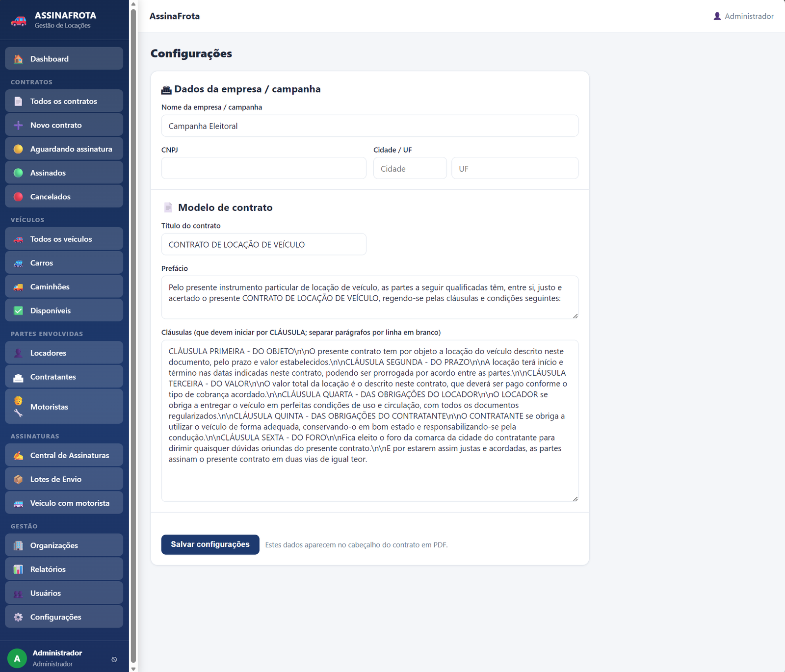785x672 pixels.
Task: Click the Cláusulas textarea resize handle
Action: (575, 498)
